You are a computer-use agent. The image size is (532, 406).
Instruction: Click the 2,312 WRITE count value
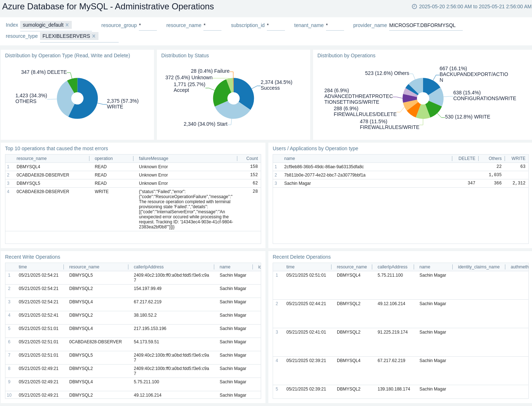point(519,183)
